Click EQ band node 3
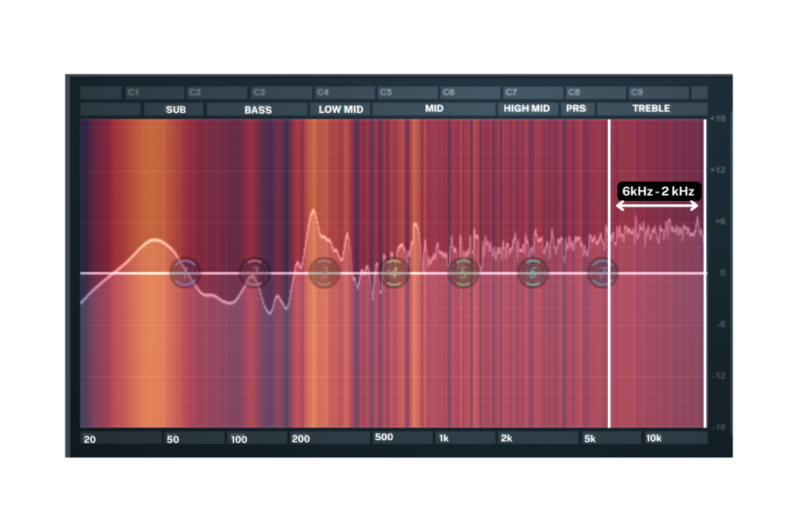 tap(323, 273)
